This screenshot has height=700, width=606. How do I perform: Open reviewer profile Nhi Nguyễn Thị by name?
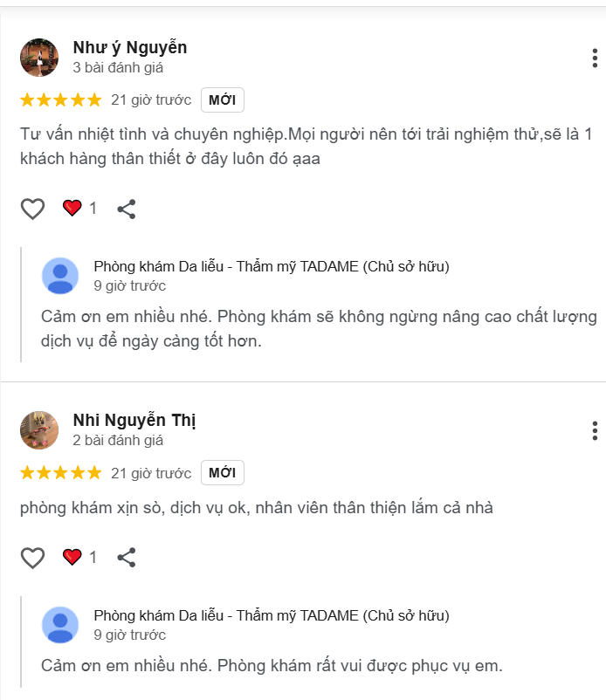(134, 420)
